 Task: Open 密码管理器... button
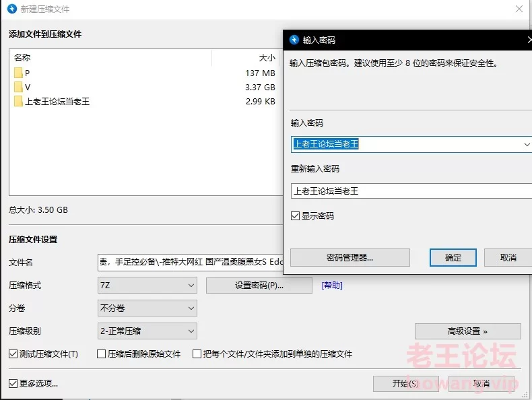[x=350, y=257]
